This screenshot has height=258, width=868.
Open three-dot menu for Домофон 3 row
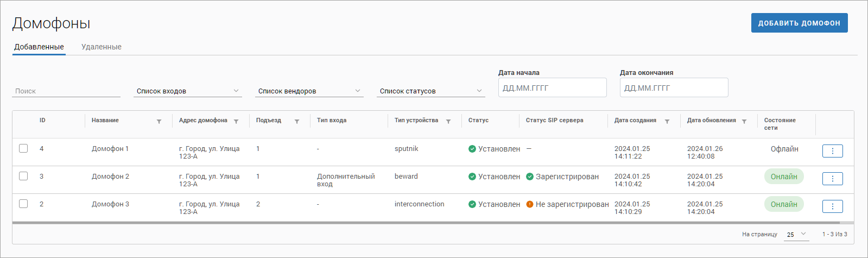(x=832, y=206)
